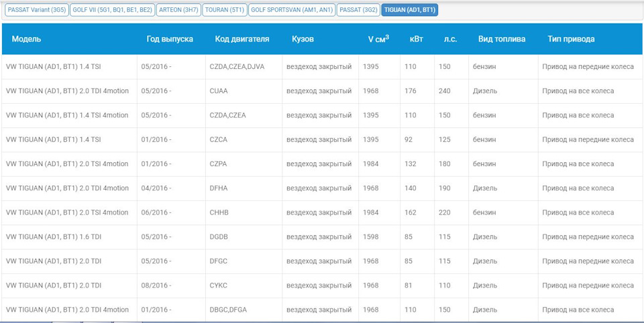Click the 220 horsepower value

pyautogui.click(x=444, y=212)
